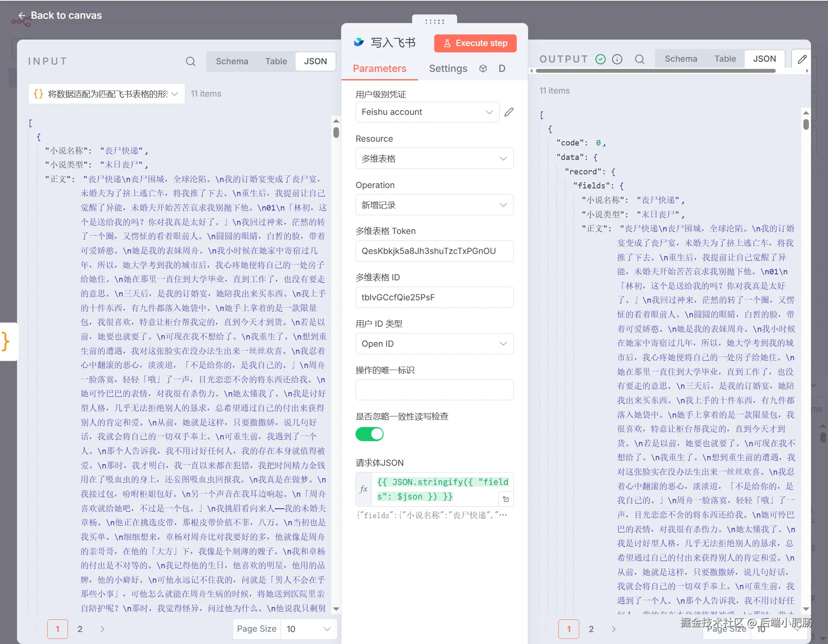Open the 用户 ID 类型 Open ID dropdown

coord(434,344)
